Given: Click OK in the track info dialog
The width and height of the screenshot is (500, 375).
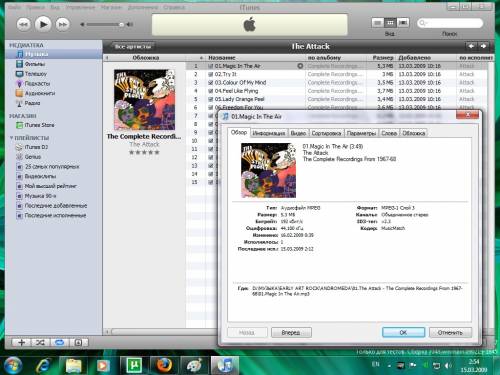Looking at the screenshot, I should (x=403, y=332).
